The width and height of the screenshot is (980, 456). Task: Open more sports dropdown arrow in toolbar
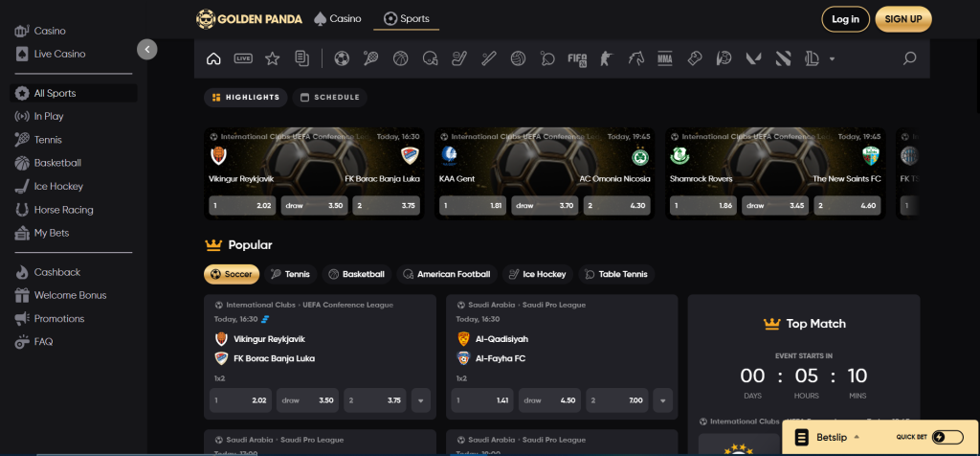832,59
